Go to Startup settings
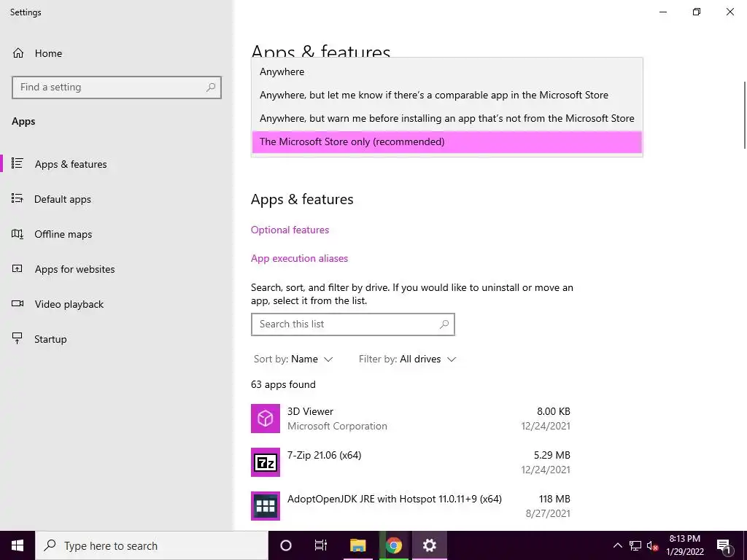 50,339
